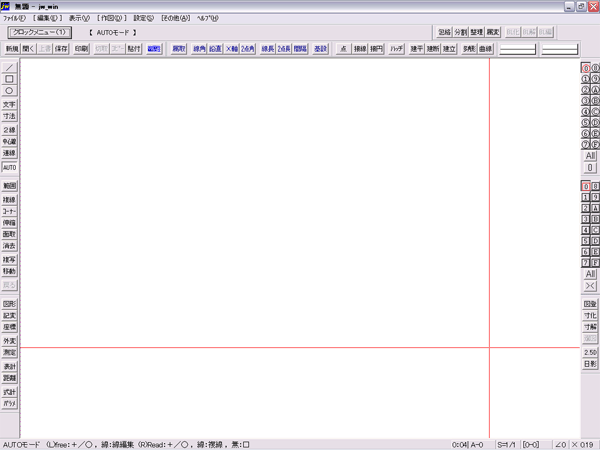Click the 基設 basic settings button

click(321, 49)
